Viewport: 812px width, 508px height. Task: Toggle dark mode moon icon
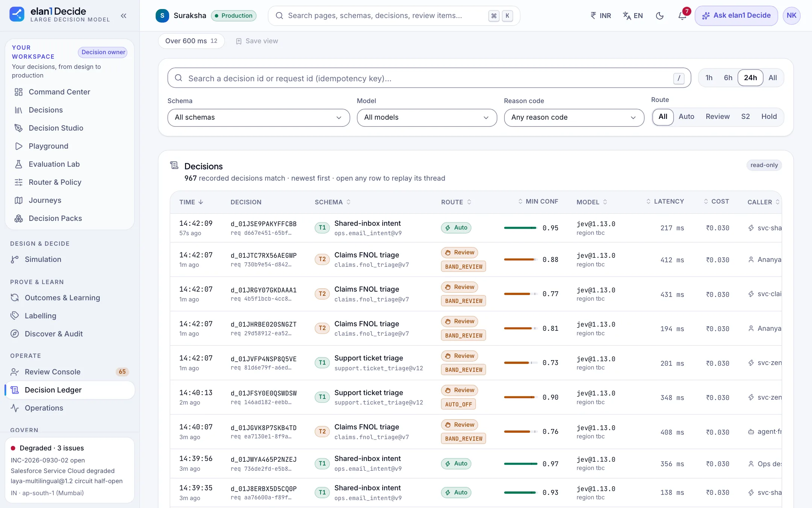660,16
